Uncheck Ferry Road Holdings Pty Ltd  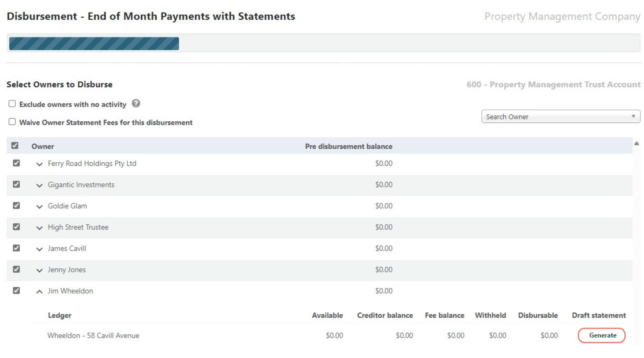pos(16,163)
